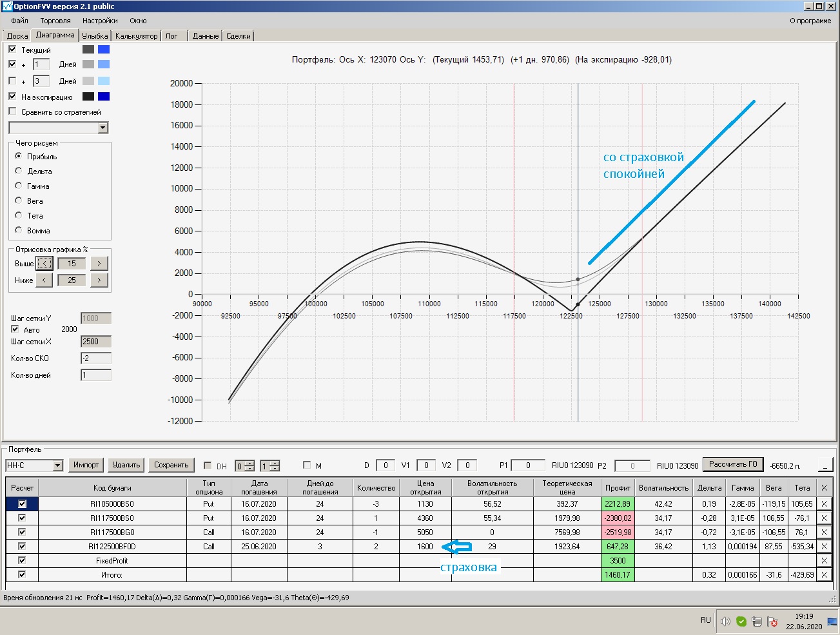The image size is (840, 635).
Task: Tick the M checkbox
Action: pos(307,465)
